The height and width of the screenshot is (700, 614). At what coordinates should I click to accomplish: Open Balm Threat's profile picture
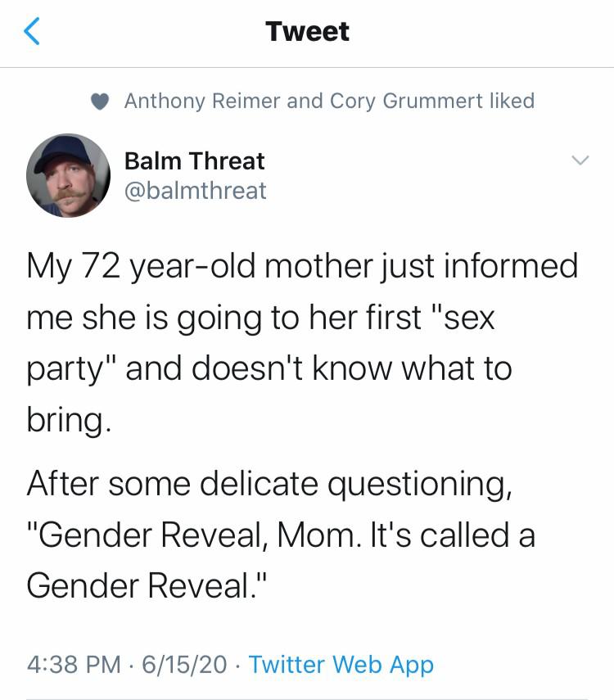pos(68,175)
